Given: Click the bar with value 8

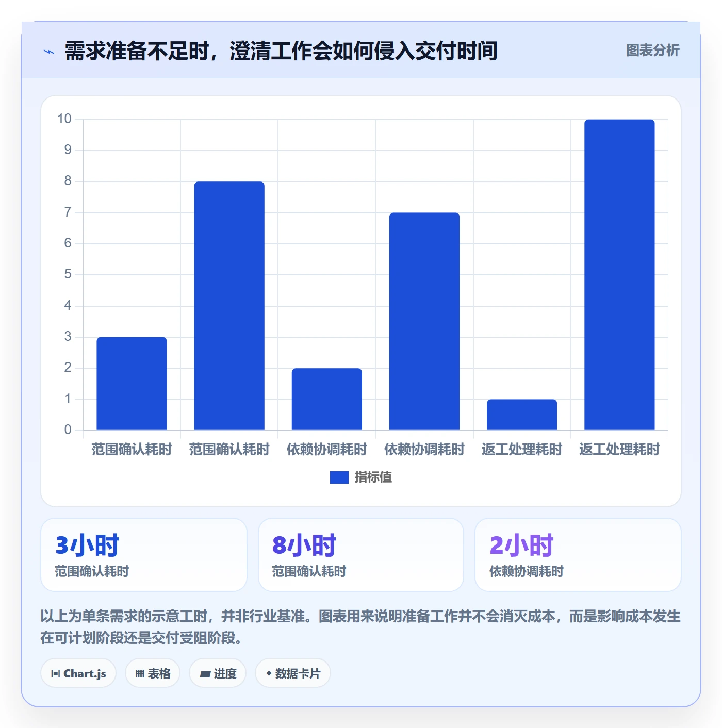Looking at the screenshot, I should coord(229,306).
